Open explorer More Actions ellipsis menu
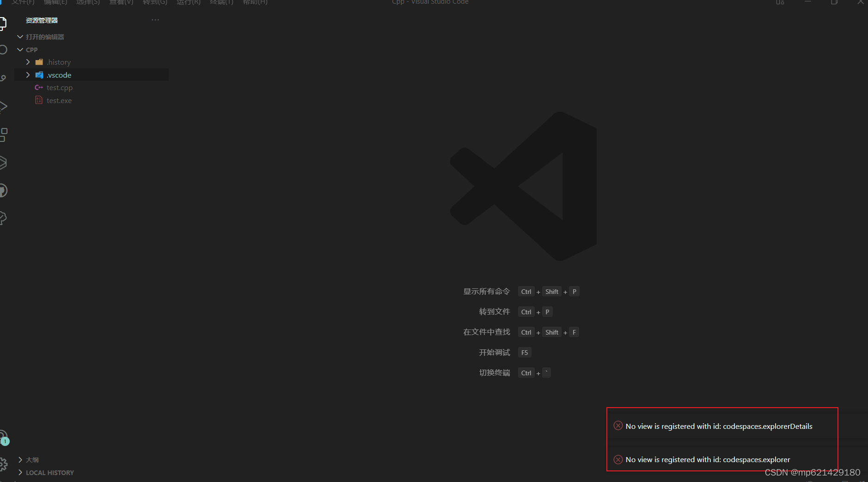 tap(155, 20)
